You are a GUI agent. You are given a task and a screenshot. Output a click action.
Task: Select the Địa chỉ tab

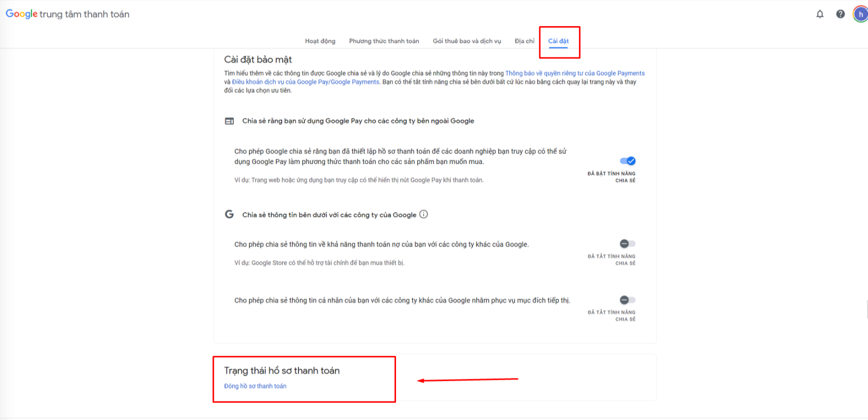pyautogui.click(x=525, y=41)
